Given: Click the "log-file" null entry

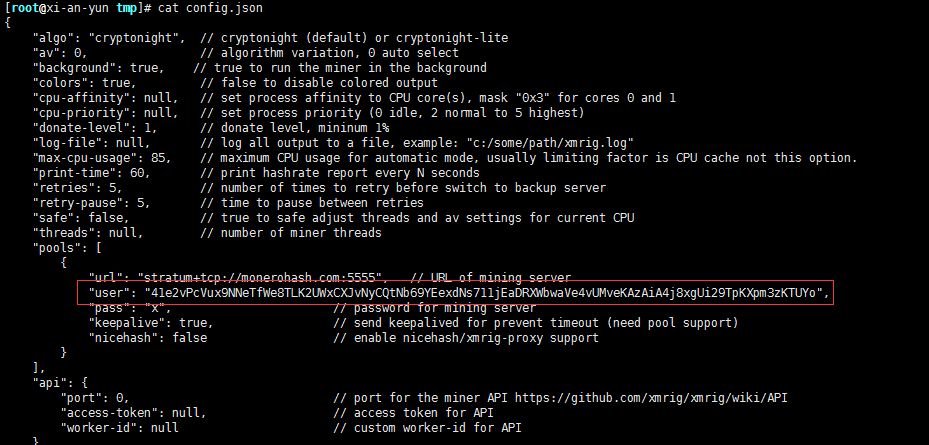Looking at the screenshot, I should (133, 143).
